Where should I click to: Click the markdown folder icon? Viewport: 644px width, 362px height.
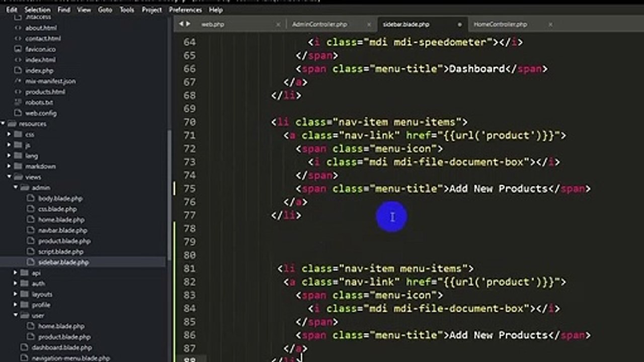(x=18, y=166)
